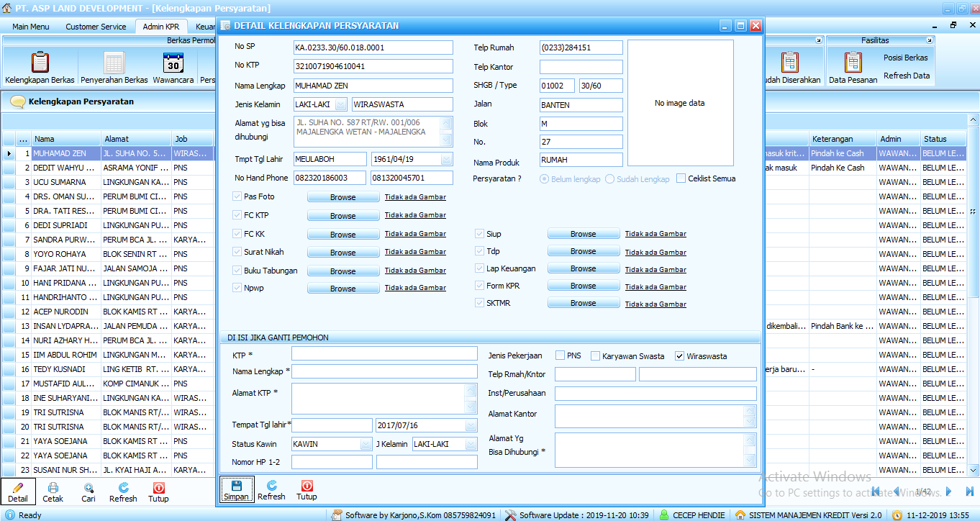Open the Main Menu tab
This screenshot has height=521, width=980.
[x=31, y=27]
